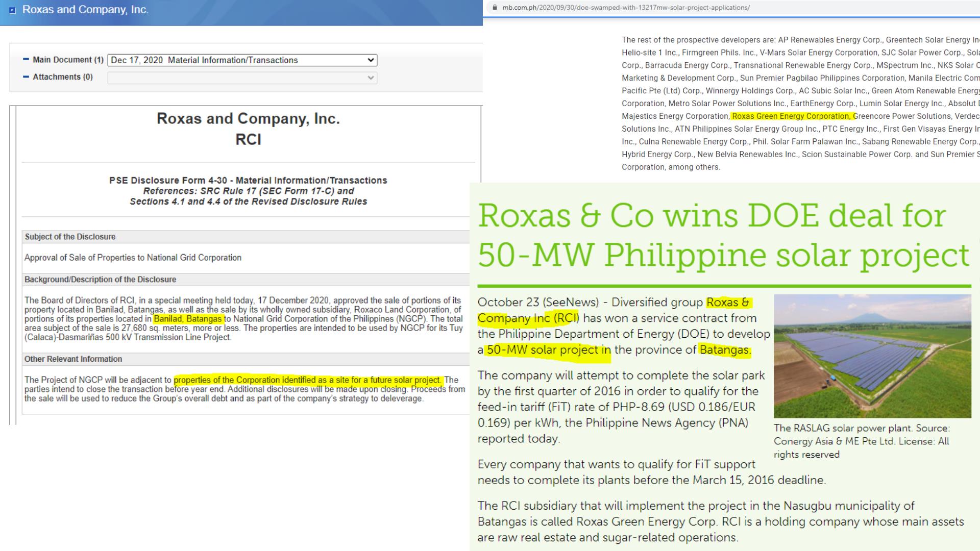The height and width of the screenshot is (551, 980).
Task: Open the empty Attachments dropdown
Action: coord(242,78)
